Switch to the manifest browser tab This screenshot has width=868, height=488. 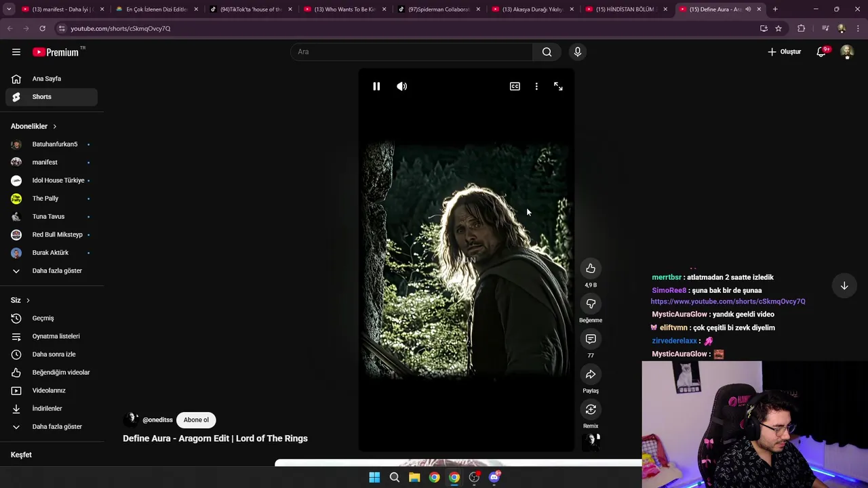[x=62, y=9]
